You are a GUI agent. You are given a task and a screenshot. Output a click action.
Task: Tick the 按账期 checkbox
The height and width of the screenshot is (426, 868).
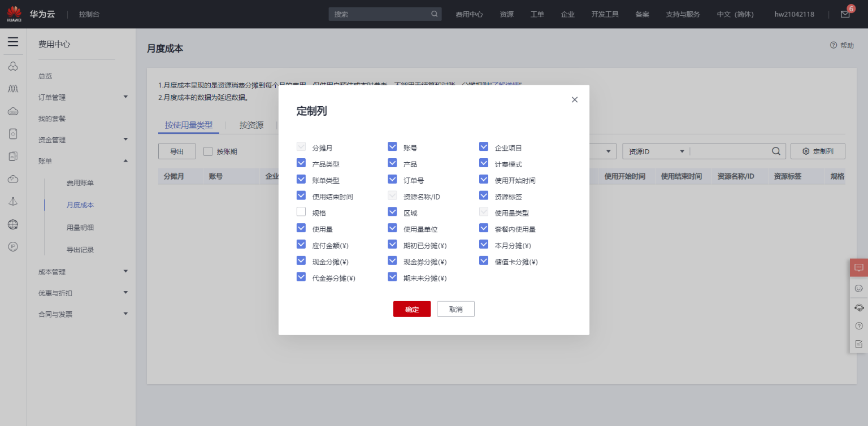coord(208,151)
